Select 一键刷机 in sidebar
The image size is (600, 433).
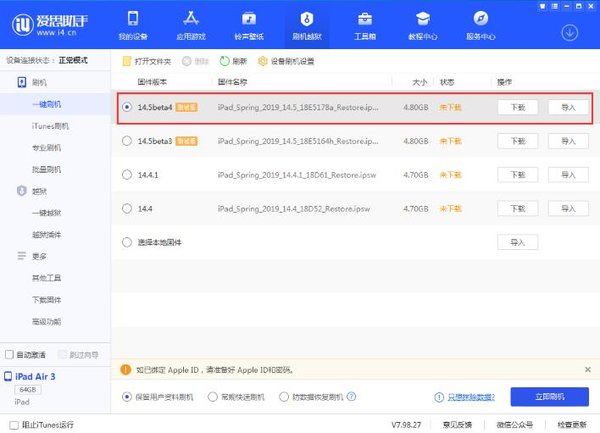[46, 104]
